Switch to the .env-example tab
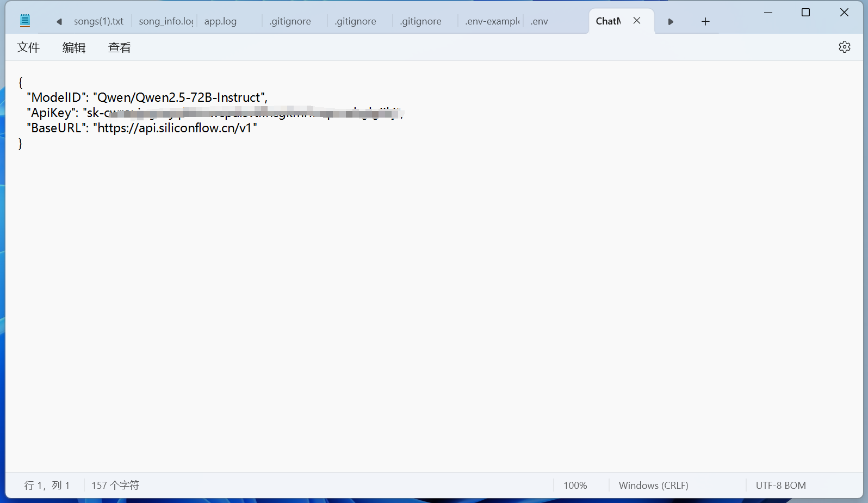Screen dimensions: 868x503 click(492, 22)
